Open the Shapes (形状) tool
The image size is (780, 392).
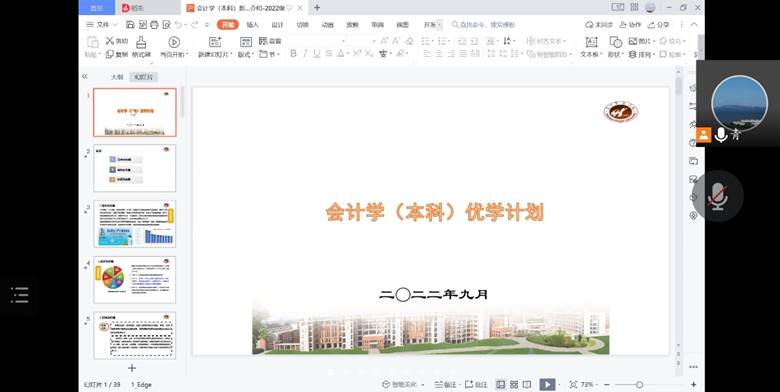click(x=616, y=42)
